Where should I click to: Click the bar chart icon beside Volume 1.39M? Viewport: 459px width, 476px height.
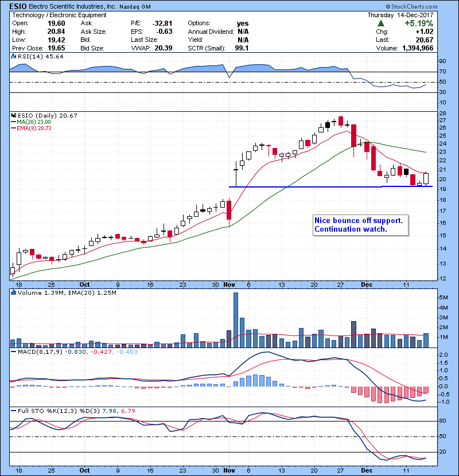[x=13, y=292]
